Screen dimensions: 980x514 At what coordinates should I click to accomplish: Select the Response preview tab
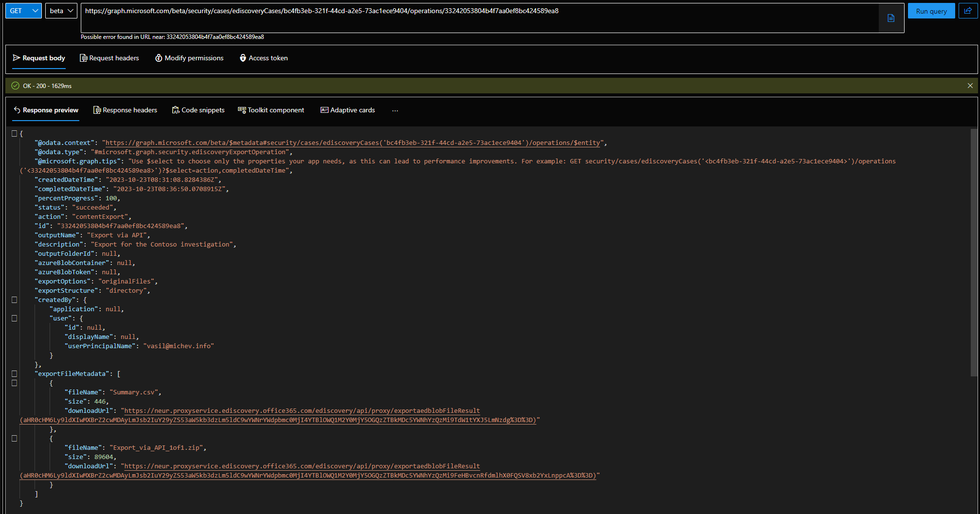(46, 110)
